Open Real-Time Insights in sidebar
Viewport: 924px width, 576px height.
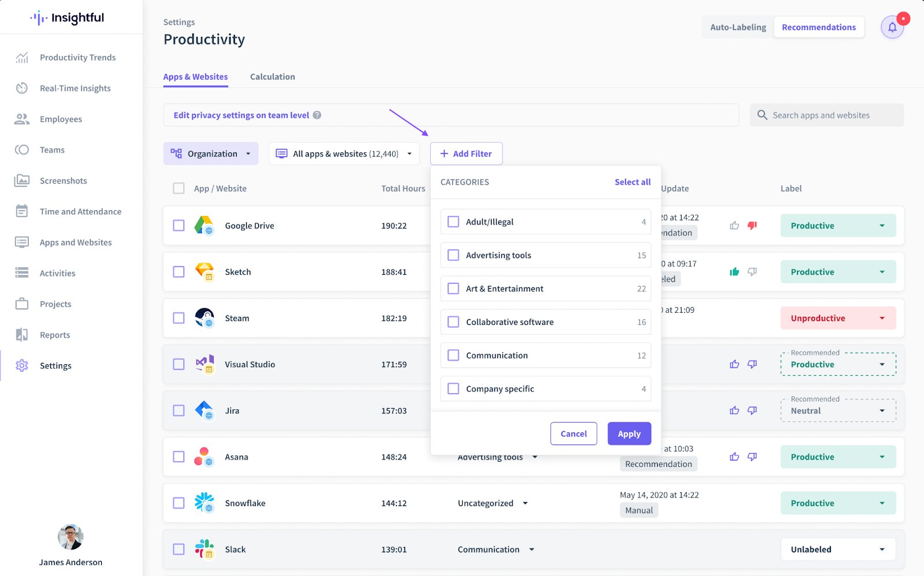pos(75,88)
